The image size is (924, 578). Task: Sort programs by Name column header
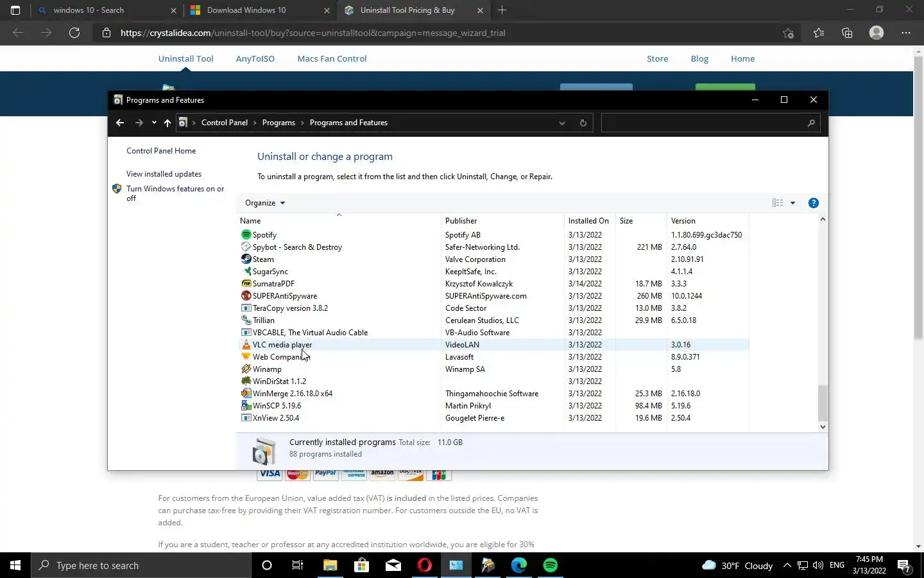pyautogui.click(x=339, y=221)
